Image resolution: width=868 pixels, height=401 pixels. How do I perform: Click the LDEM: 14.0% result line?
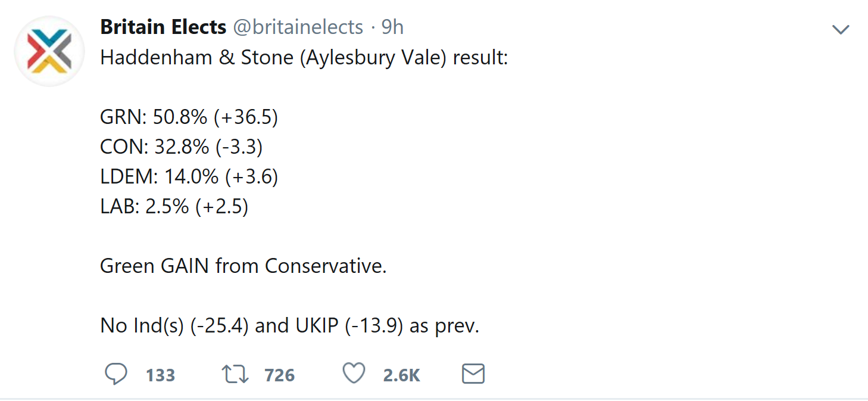[189, 177]
